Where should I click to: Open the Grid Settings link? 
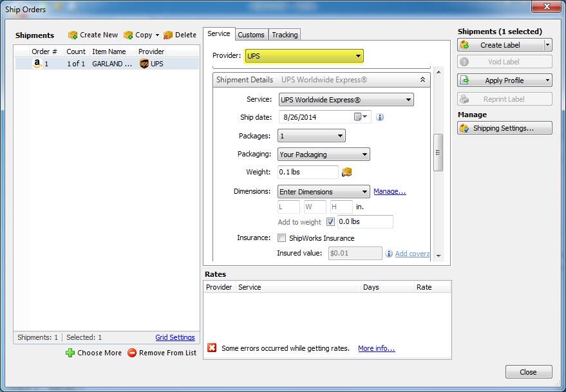175,337
